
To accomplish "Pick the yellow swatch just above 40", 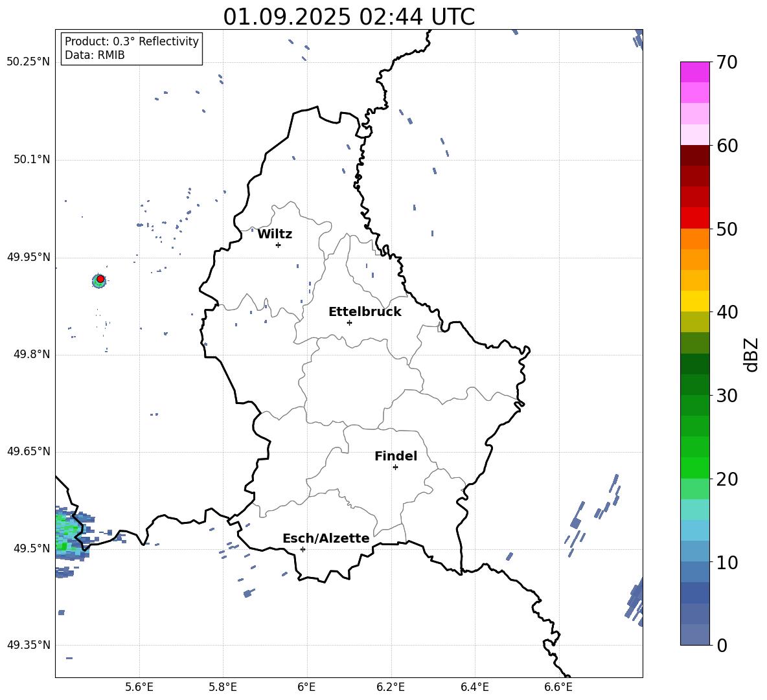I will pos(695,302).
